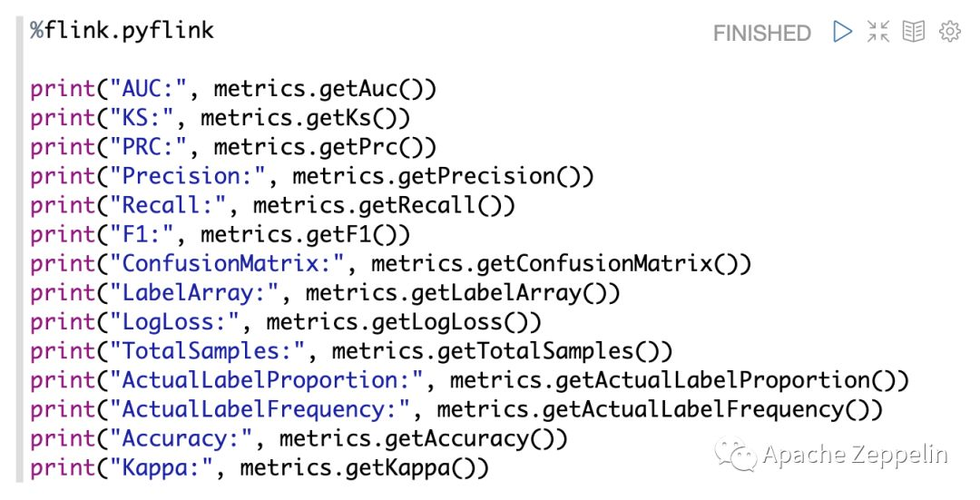This screenshot has height=500, width=980.
Task: Click the ActualLabelFrequency code line
Action: 456,410
